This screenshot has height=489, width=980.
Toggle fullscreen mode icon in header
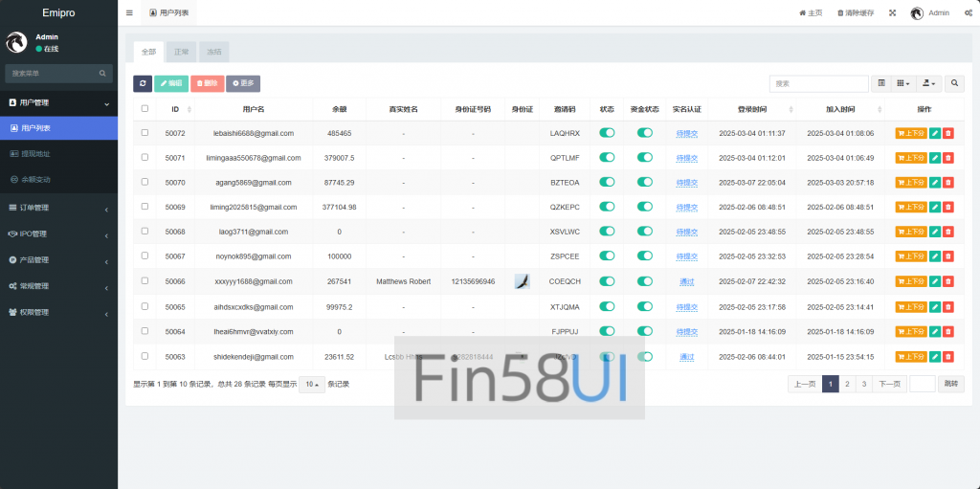coord(892,13)
